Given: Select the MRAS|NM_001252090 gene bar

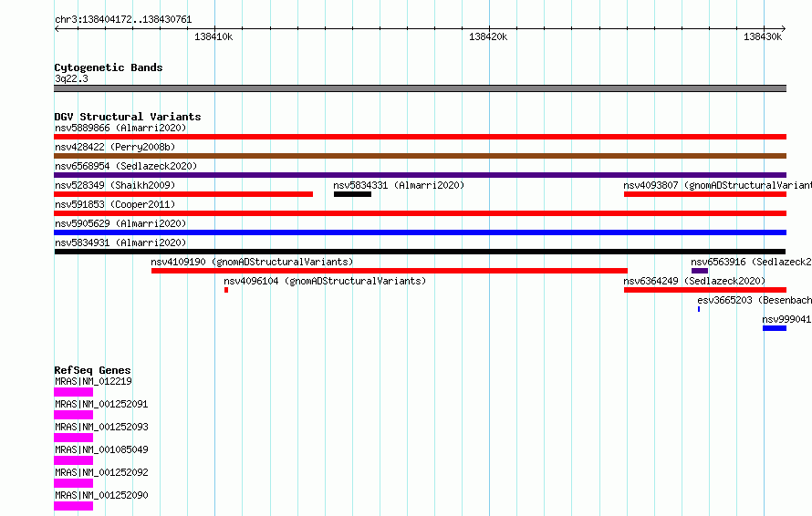Looking at the screenshot, I should [x=74, y=506].
